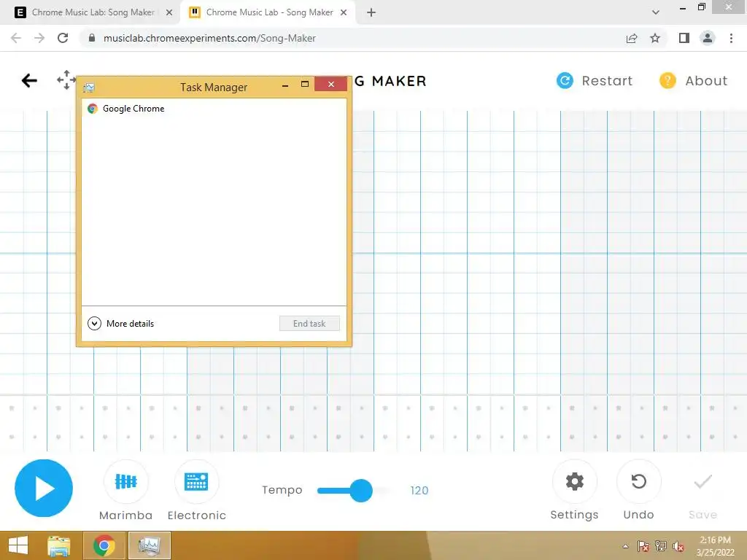Click the browser Forward arrow

coord(39,38)
